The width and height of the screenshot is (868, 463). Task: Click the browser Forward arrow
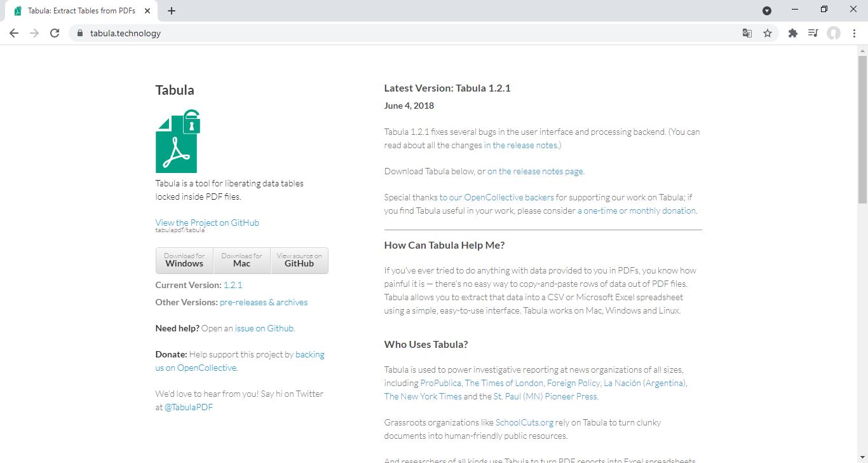pyautogui.click(x=34, y=33)
